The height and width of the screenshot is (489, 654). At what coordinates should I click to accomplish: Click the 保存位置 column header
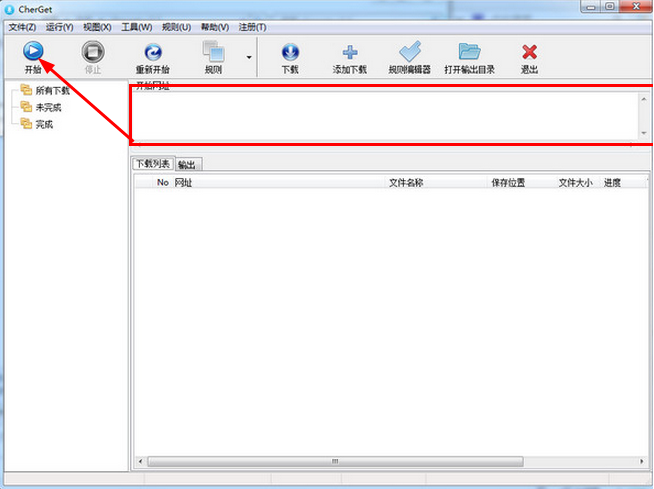pos(521,182)
